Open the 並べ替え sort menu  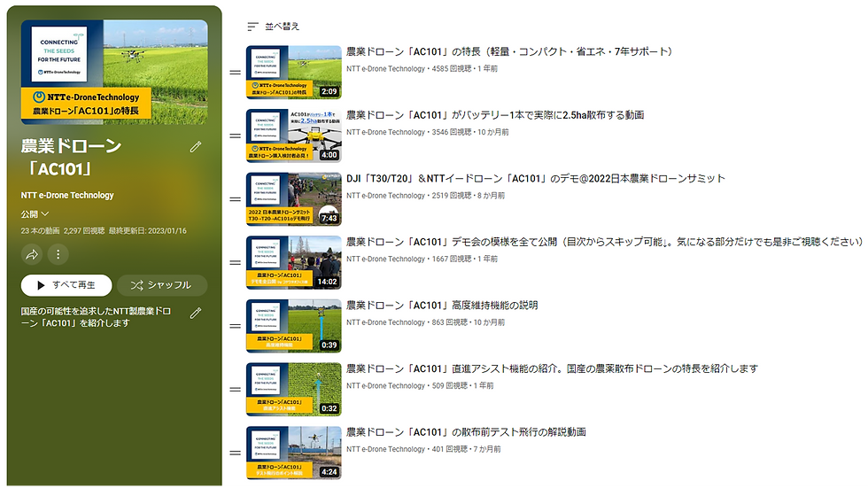(x=274, y=26)
